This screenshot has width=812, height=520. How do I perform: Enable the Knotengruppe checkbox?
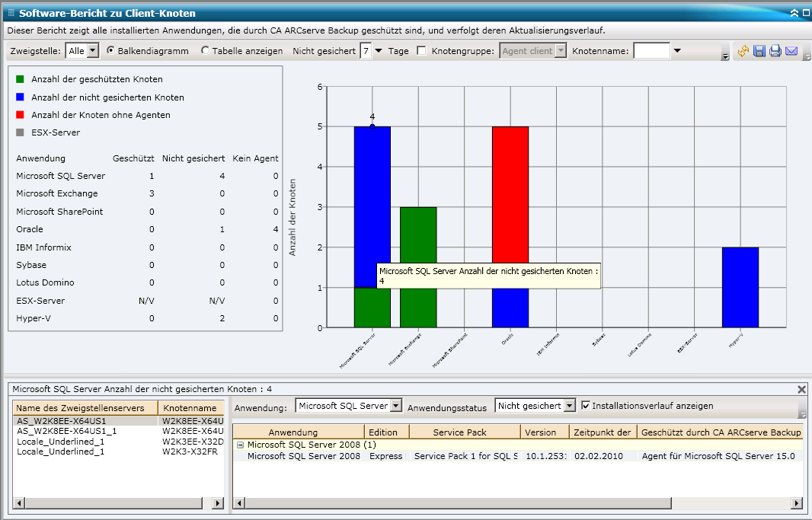421,51
